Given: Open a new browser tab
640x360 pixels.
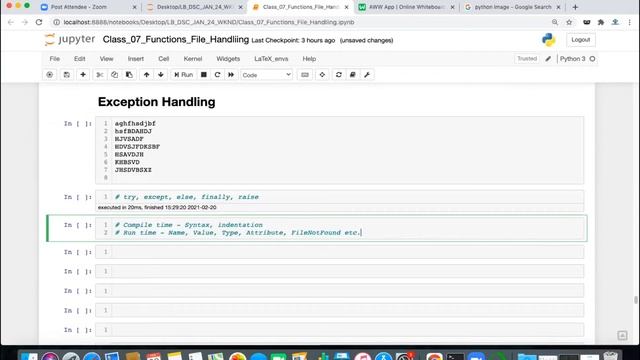Looking at the screenshot, I should tap(575, 7).
